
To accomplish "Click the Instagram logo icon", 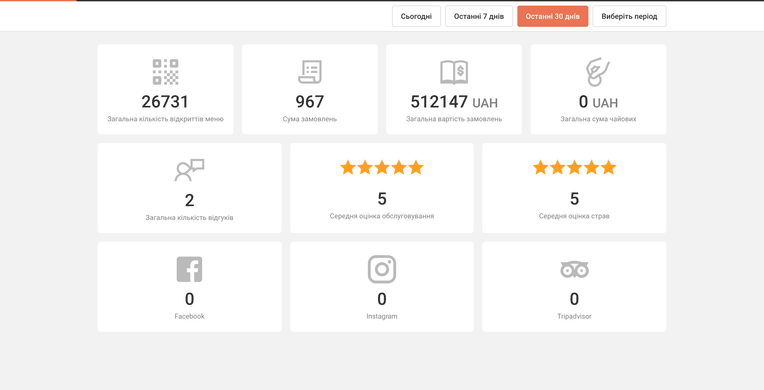I will [382, 269].
